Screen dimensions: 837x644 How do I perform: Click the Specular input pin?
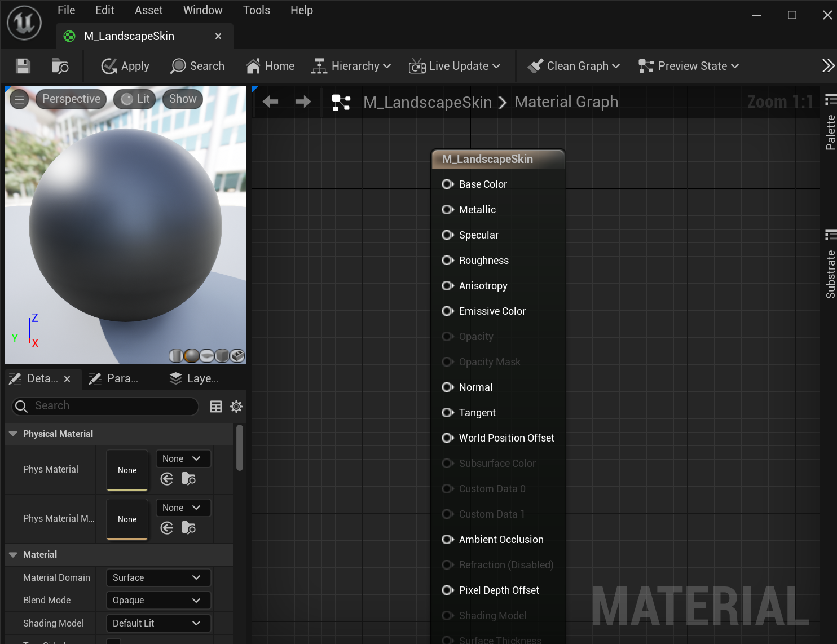[x=448, y=235]
